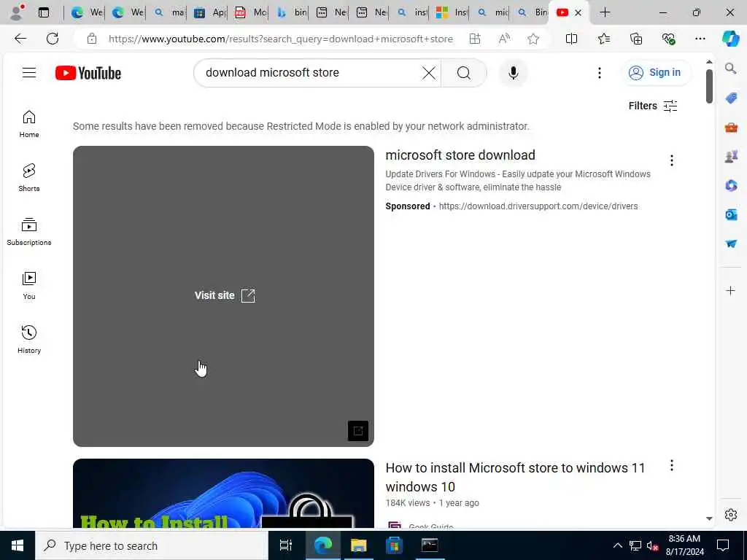
Task: Open Edge Settings and more menu
Action: 700,39
